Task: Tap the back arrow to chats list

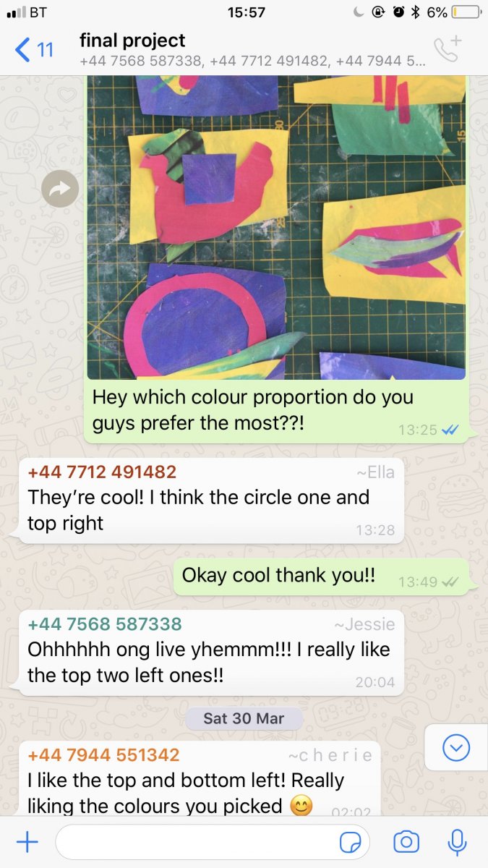Action: click(x=34, y=50)
